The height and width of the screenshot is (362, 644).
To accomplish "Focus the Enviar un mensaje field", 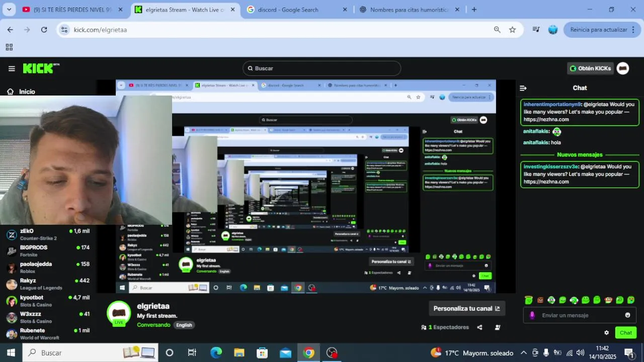I will pos(580,315).
